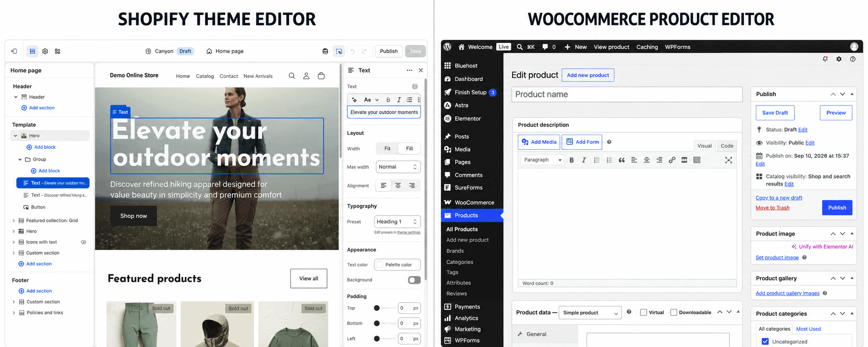Click the WordPress help question icon
This screenshot has width=868, height=347.
[853, 59]
